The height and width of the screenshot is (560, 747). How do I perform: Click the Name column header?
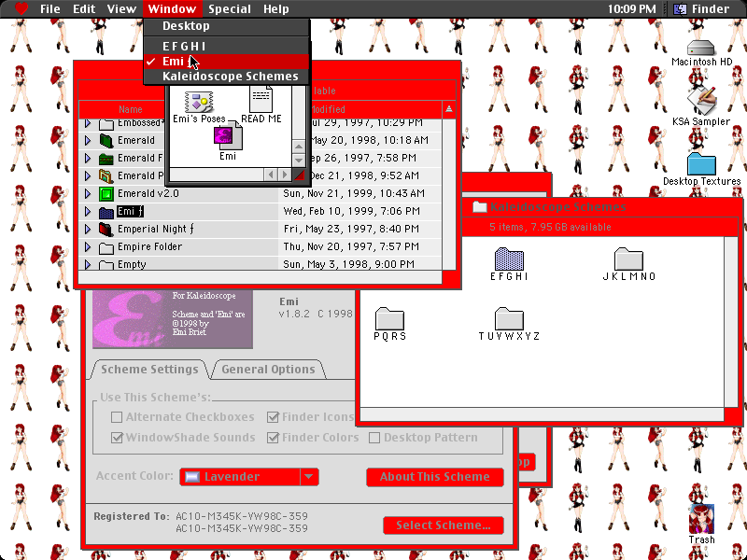coord(130,109)
